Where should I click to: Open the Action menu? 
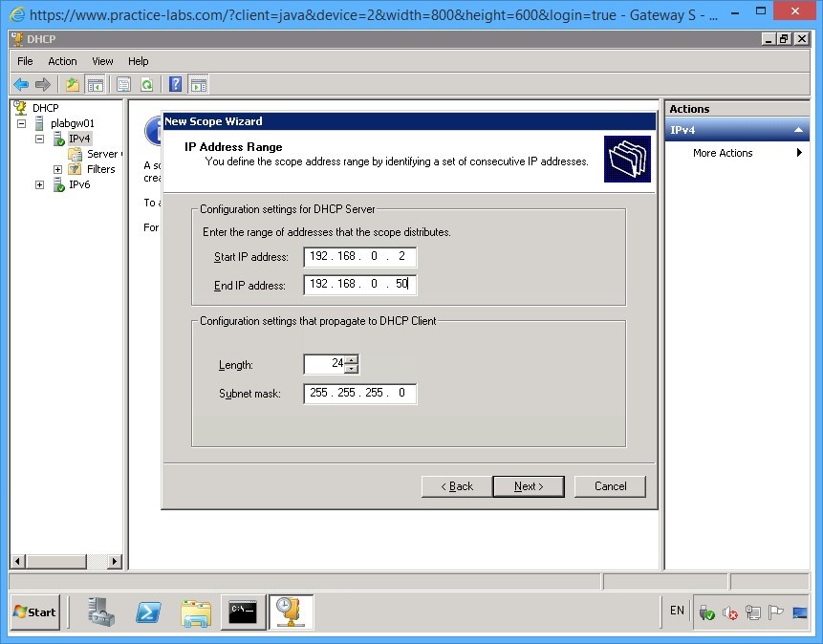[62, 60]
